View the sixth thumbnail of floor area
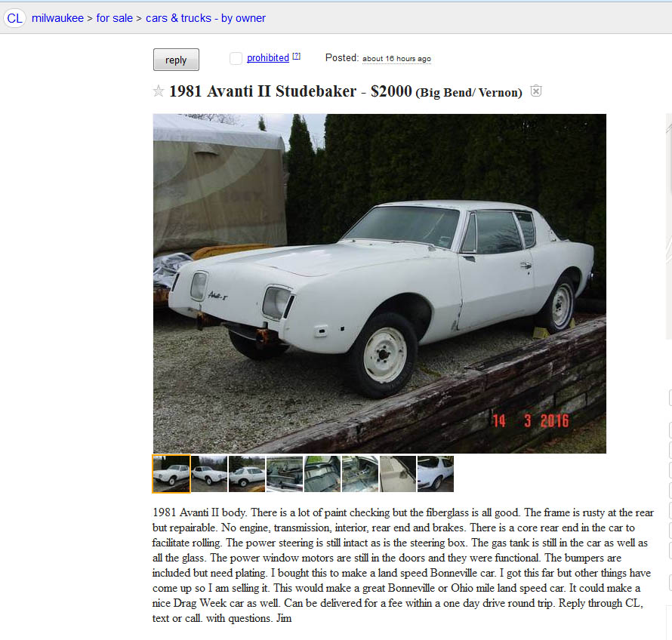This screenshot has height=640, width=672. (x=360, y=474)
